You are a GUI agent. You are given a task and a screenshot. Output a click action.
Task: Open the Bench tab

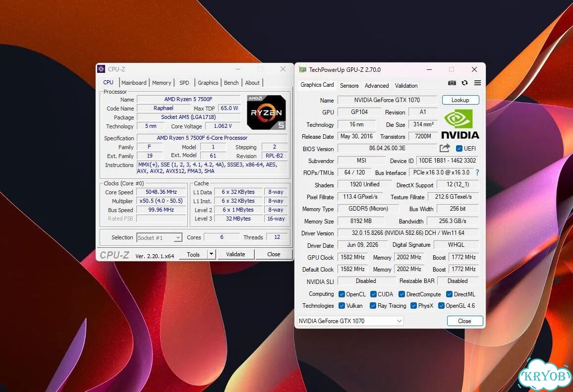pos(231,83)
